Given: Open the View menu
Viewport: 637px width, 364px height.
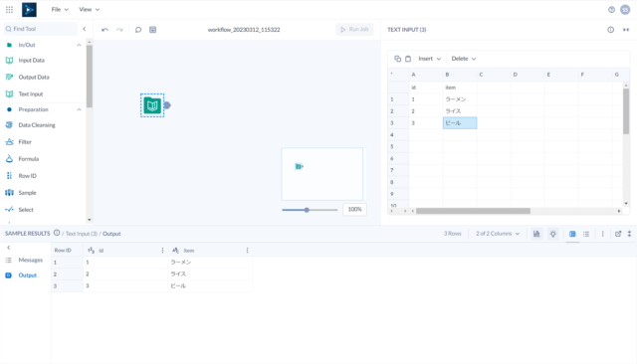Looking at the screenshot, I should (89, 9).
